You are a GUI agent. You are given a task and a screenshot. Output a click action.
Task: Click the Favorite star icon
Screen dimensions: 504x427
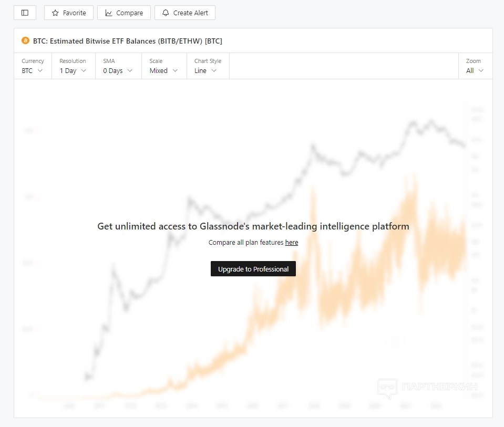tap(55, 13)
